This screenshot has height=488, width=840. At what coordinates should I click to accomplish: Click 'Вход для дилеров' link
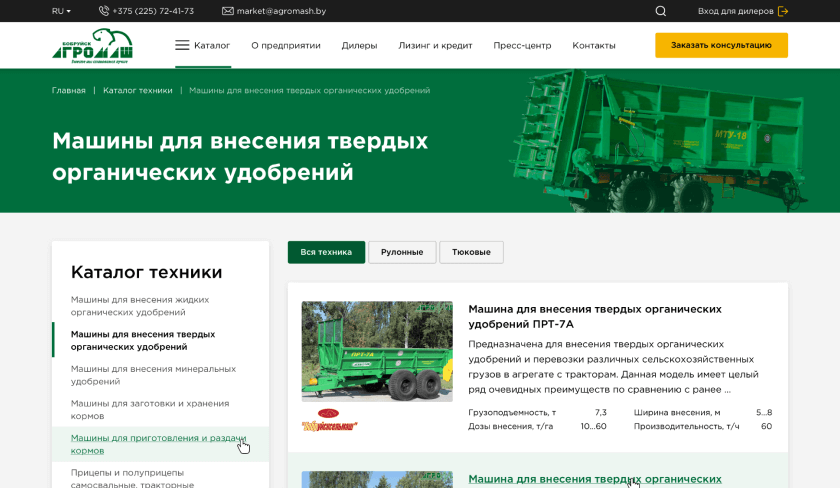(736, 11)
